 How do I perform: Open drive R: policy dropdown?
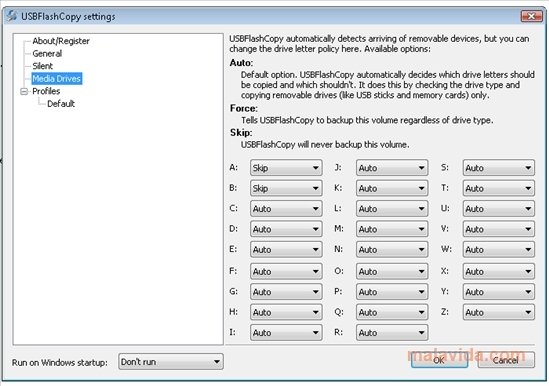392,332
